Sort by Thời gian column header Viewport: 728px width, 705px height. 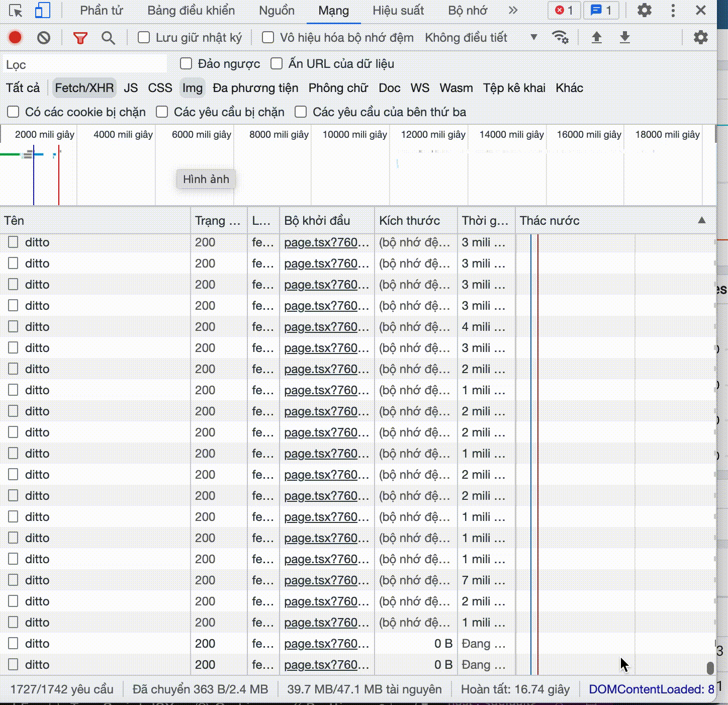pos(486,220)
